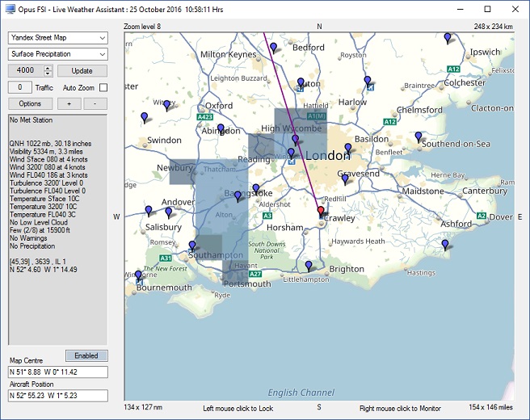The width and height of the screenshot is (530, 420).
Task: Click the 'No Warnings' line
Action: 28,238
